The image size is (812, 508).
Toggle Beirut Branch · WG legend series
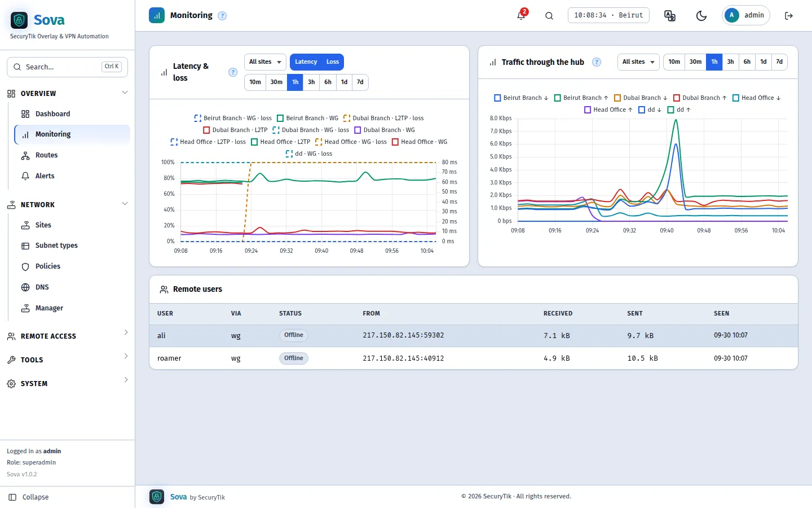tap(307, 118)
